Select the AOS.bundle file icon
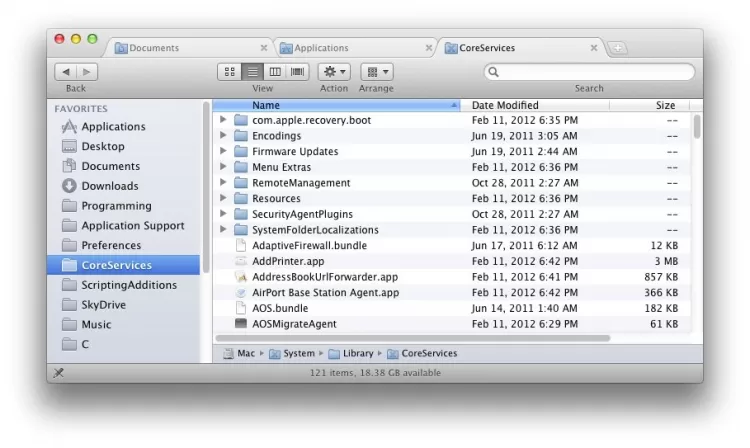This screenshot has height=448, width=750. [x=241, y=308]
